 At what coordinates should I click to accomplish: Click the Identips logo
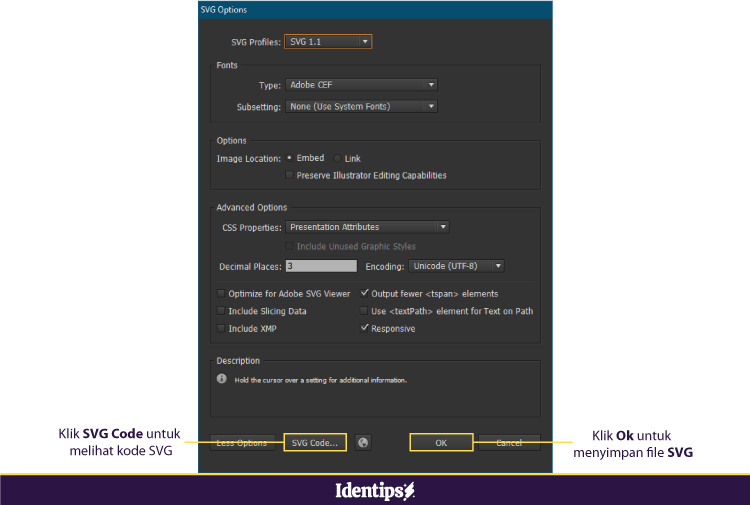pyautogui.click(x=374, y=491)
